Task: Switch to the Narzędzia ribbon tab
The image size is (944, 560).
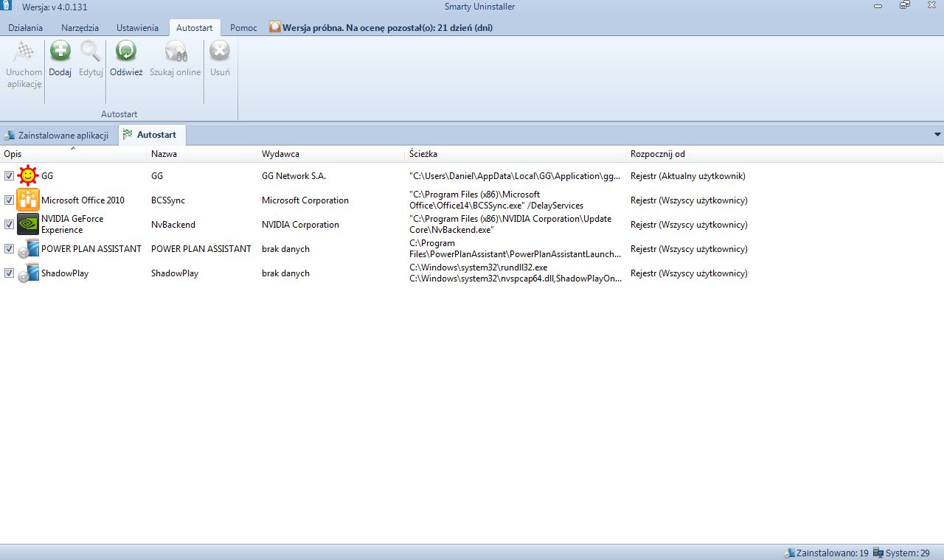Action: (x=80, y=28)
